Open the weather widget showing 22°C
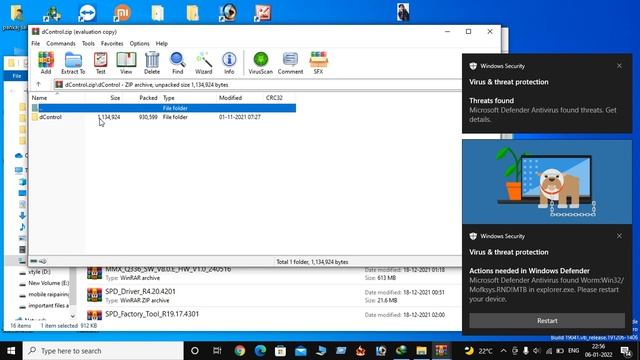 pos(478,351)
